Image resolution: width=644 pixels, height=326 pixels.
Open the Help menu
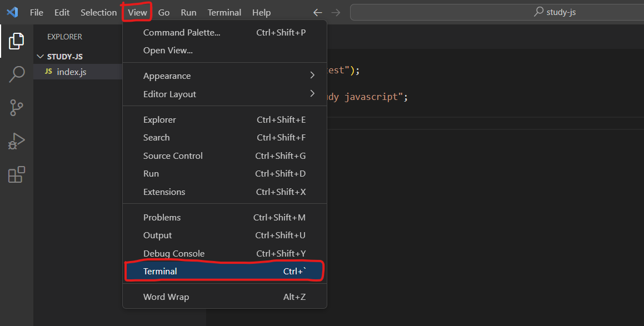point(261,12)
